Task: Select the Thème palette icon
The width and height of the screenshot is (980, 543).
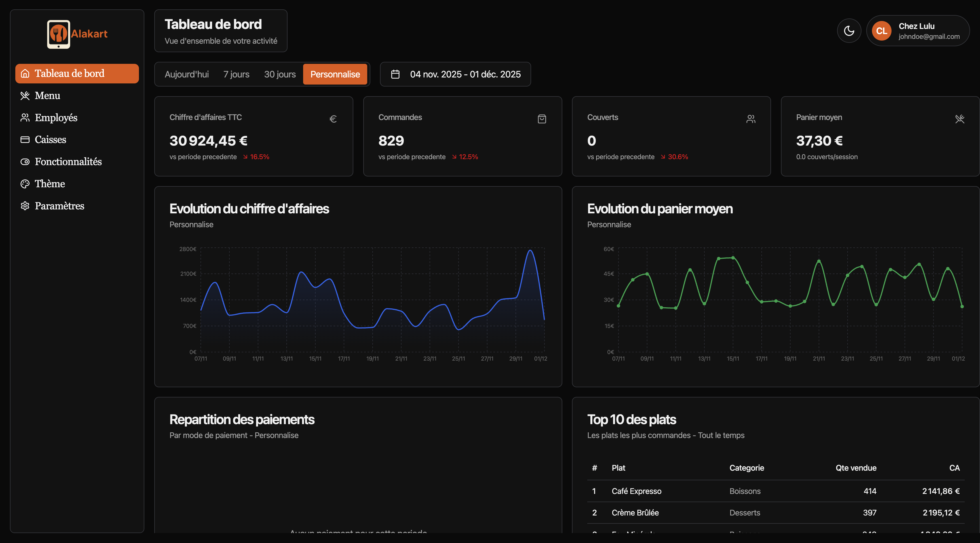Action: 25,183
